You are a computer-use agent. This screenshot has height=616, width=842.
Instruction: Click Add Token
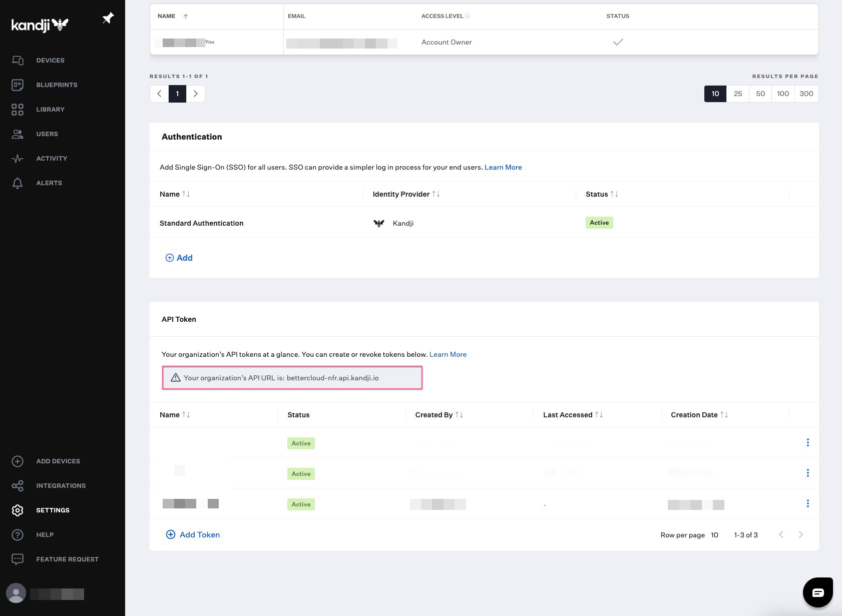pos(192,534)
